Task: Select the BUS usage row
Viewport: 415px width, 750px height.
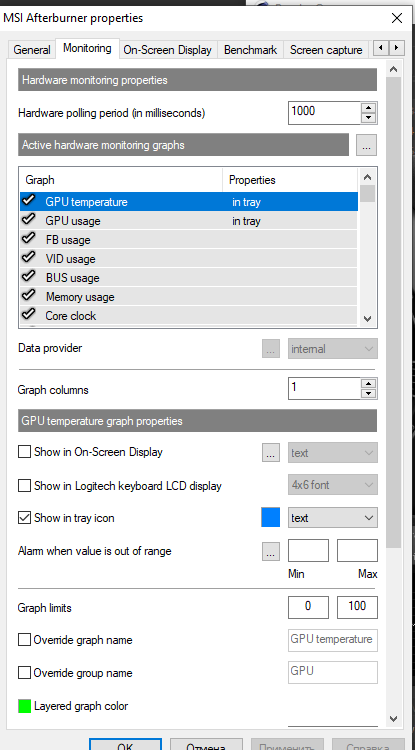Action: click(189, 278)
